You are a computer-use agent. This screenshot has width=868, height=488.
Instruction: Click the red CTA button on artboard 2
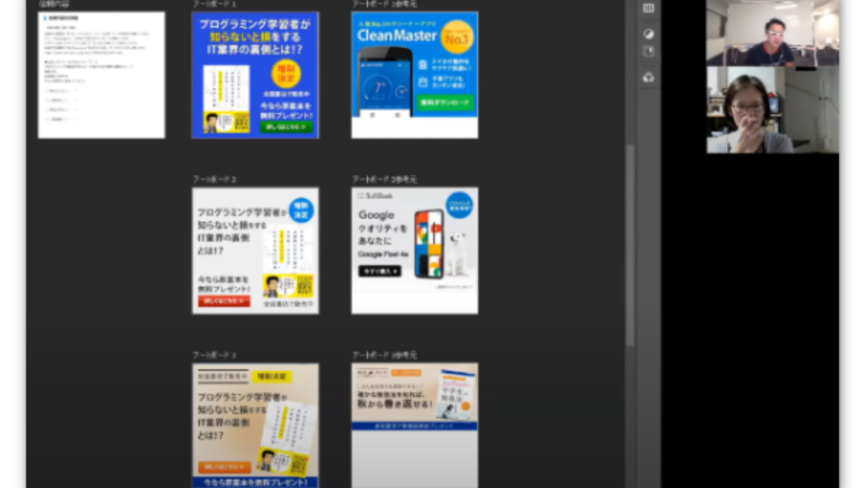pyautogui.click(x=224, y=301)
